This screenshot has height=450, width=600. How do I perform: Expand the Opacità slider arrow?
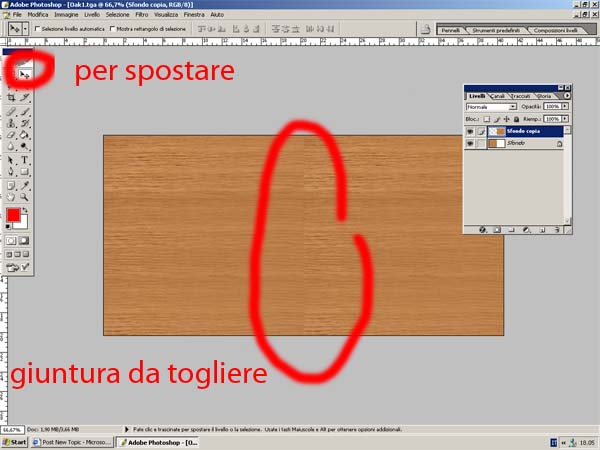tap(566, 106)
